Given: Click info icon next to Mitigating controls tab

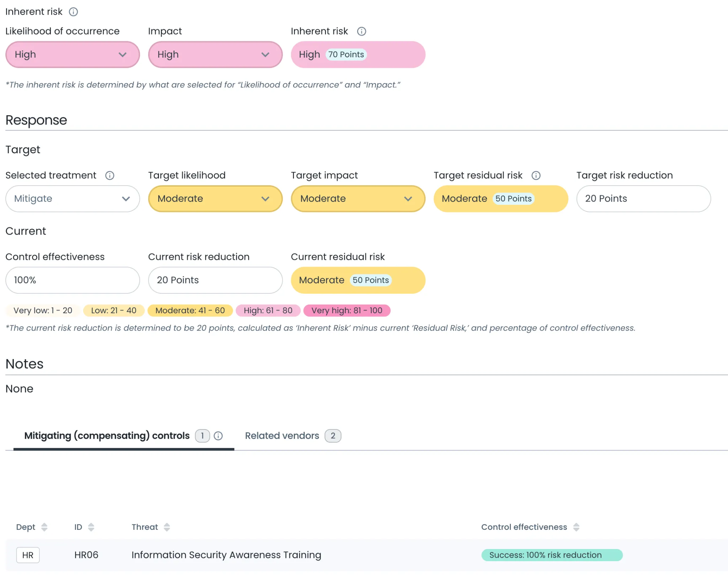Looking at the screenshot, I should 218,436.
